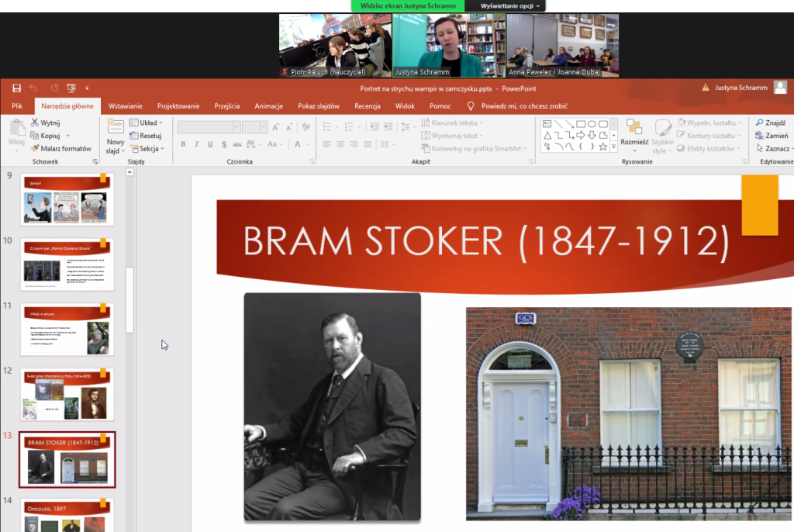Expand the Układ layout dropdown
The width and height of the screenshot is (794, 532).
146,123
